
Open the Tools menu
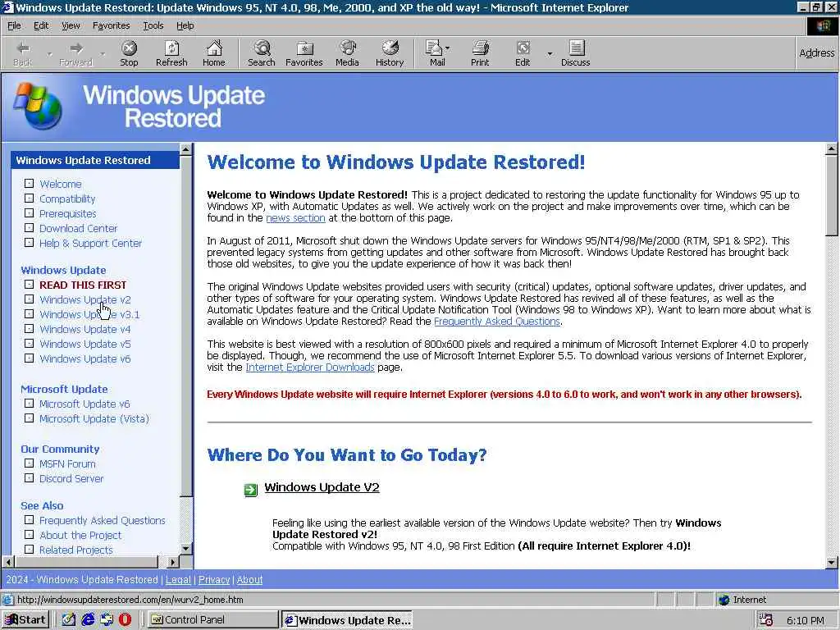[x=153, y=25]
